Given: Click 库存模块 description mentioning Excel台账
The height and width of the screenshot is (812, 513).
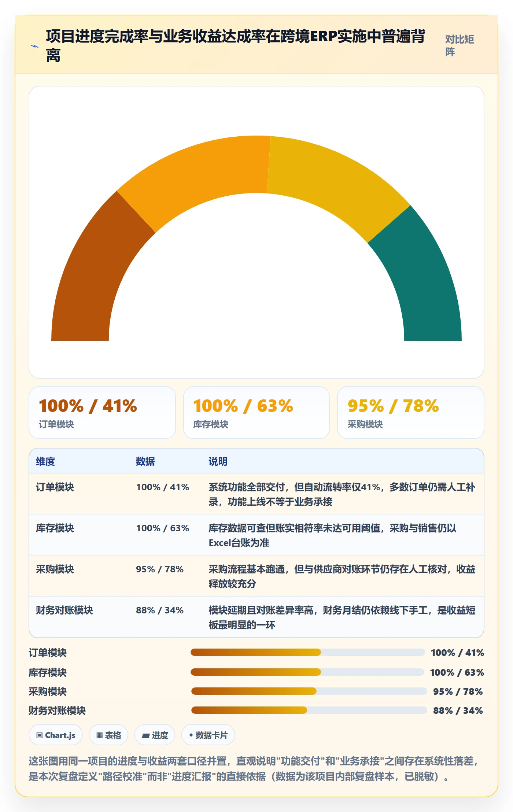Looking at the screenshot, I should (x=332, y=535).
